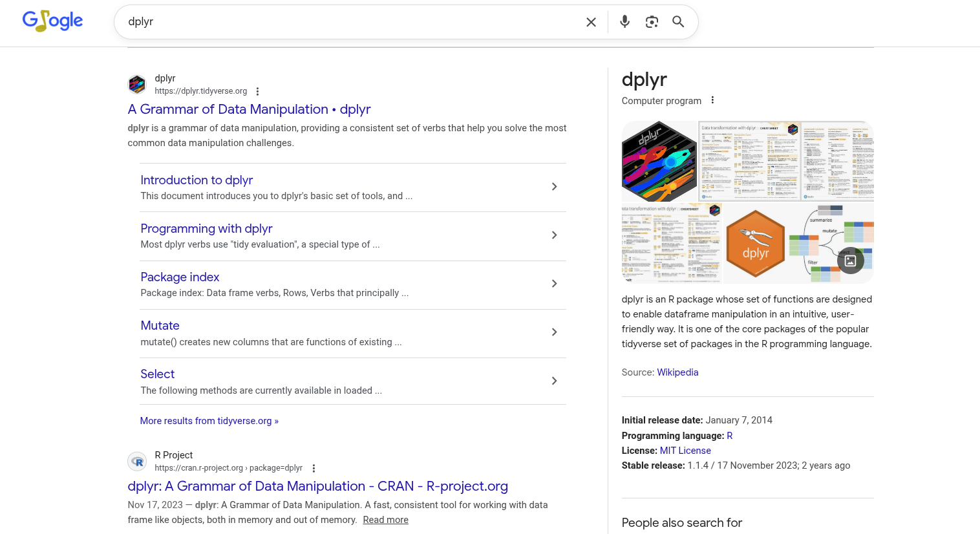Expand the Package index chevron
Viewport: 980px width, 534px height.
click(x=554, y=284)
